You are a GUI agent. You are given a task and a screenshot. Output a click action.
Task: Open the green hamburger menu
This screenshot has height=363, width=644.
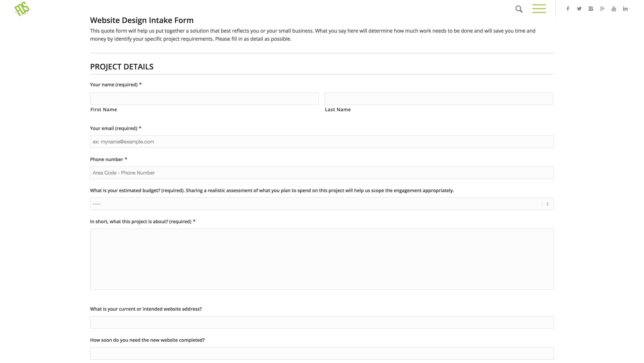[539, 9]
